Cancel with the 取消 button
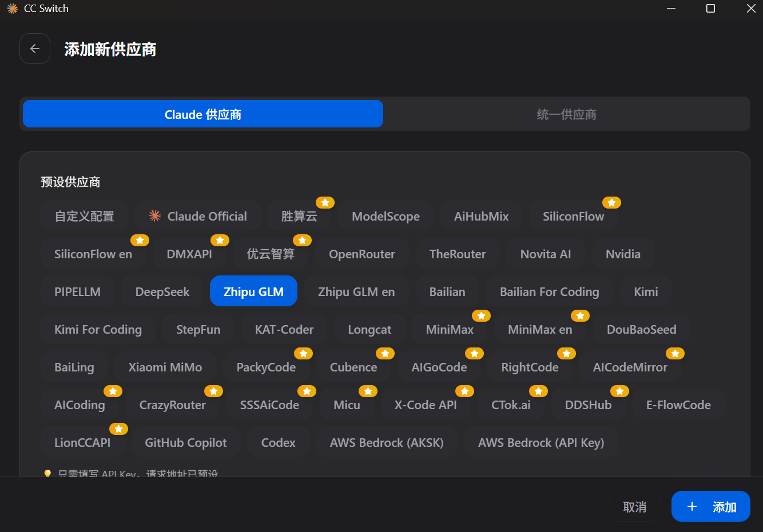The width and height of the screenshot is (763, 532). [x=634, y=506]
